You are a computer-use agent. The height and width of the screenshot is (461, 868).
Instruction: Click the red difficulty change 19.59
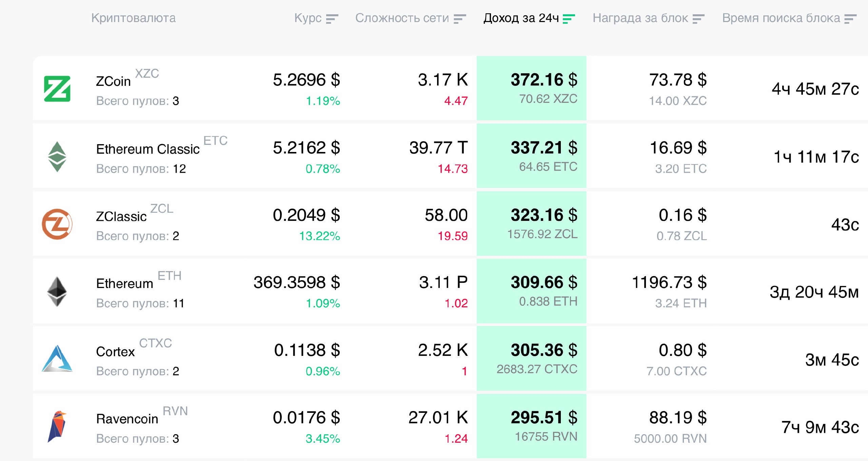pyautogui.click(x=453, y=236)
